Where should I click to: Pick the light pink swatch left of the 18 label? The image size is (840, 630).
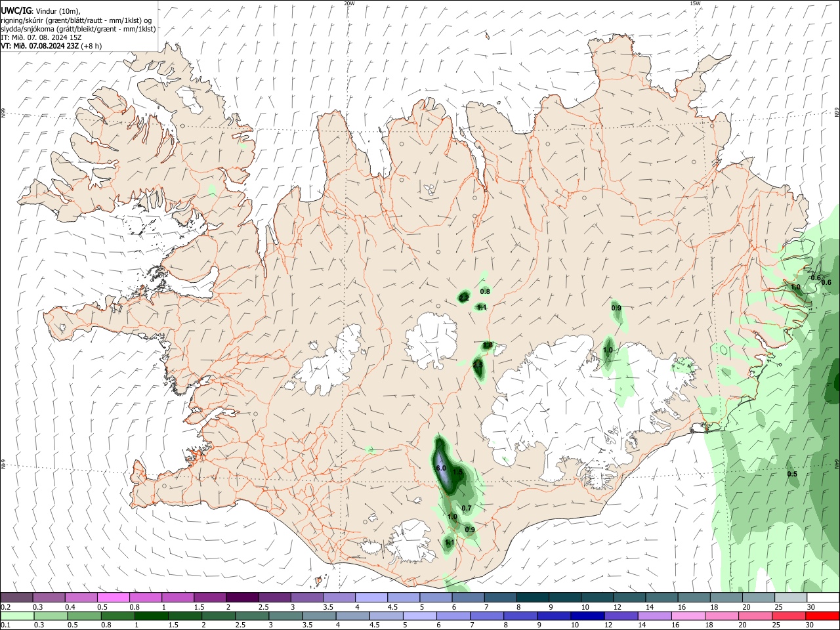pyautogui.click(x=688, y=616)
